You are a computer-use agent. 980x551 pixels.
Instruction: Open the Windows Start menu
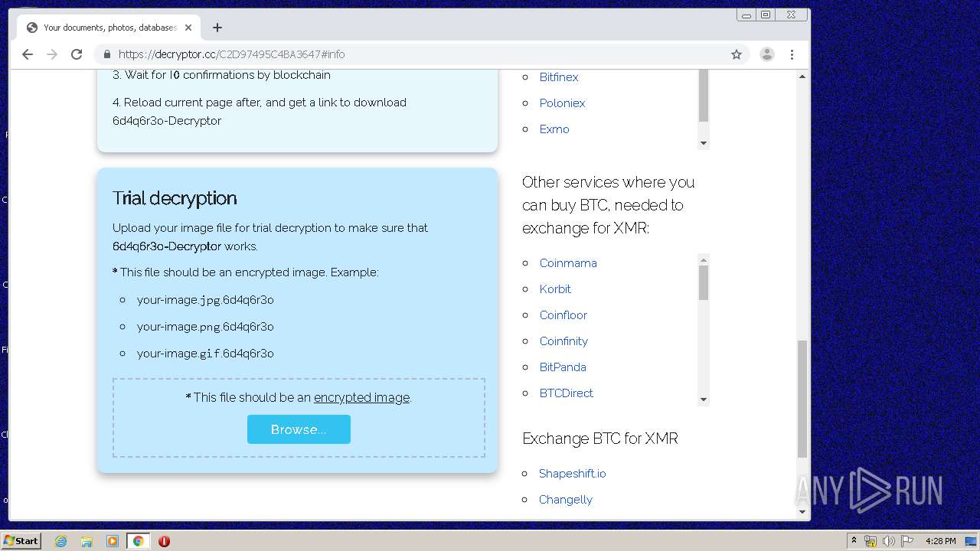tap(21, 540)
